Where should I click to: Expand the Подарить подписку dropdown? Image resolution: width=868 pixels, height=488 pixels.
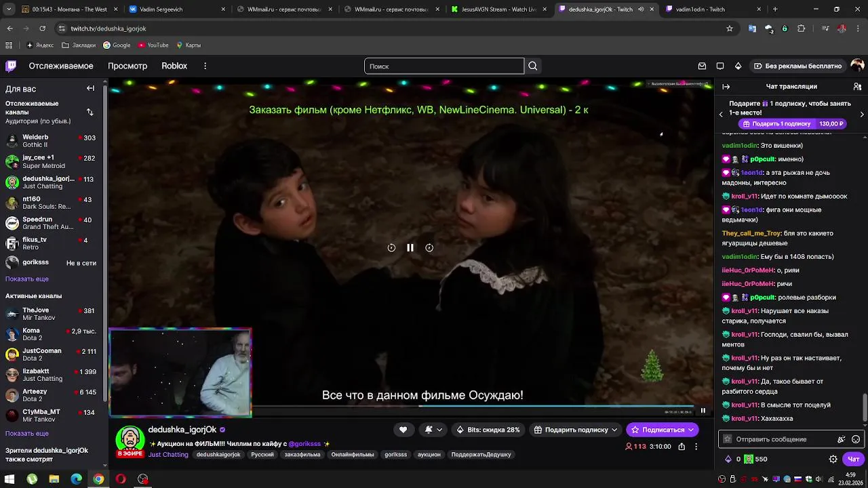(614, 430)
